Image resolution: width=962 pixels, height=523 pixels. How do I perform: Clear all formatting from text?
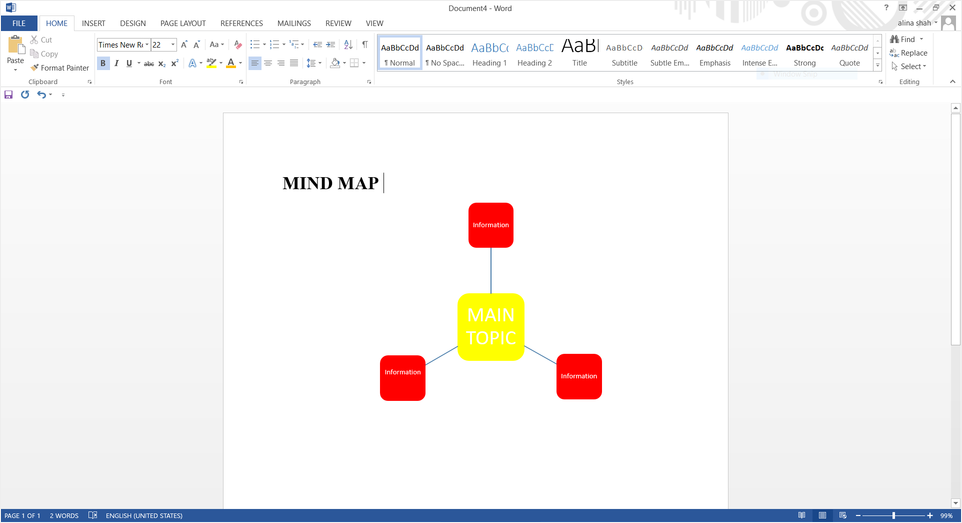click(237, 45)
